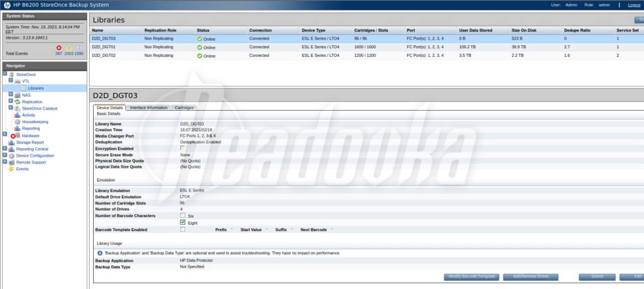Collapse the VTL tree node
Screen dimensions: 644x289
point(11,80)
